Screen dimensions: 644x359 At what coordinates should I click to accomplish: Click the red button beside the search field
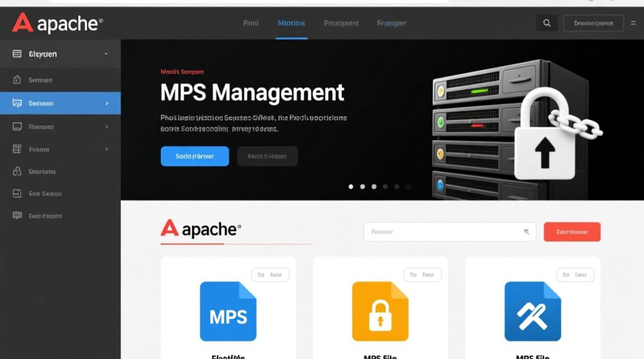click(572, 232)
